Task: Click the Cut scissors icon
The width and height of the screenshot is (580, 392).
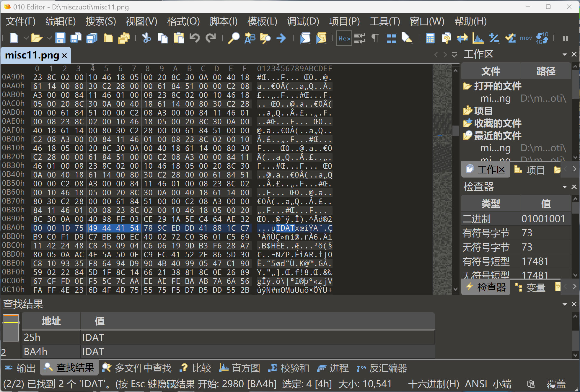Action: (x=146, y=38)
